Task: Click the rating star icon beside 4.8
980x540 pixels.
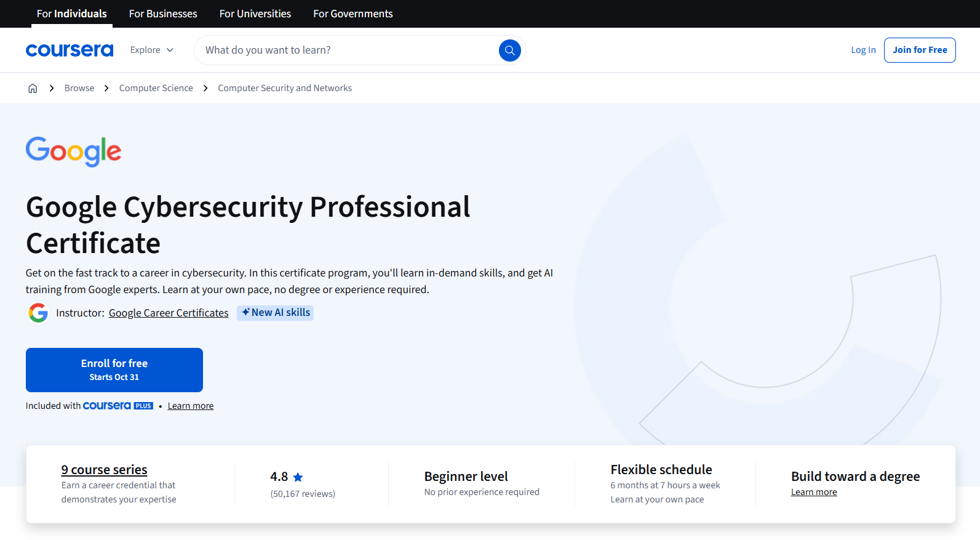Action: 298,477
